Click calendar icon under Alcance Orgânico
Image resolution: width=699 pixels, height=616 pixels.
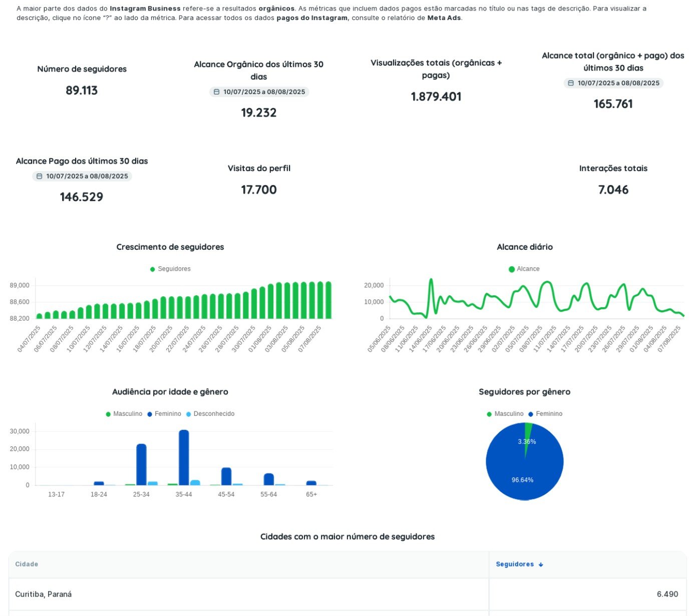pos(216,92)
